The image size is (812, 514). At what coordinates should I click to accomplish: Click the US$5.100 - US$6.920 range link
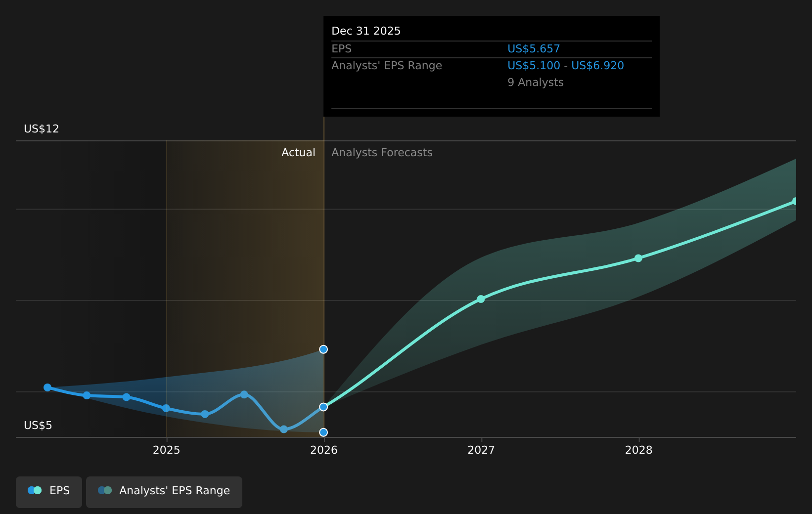565,65
